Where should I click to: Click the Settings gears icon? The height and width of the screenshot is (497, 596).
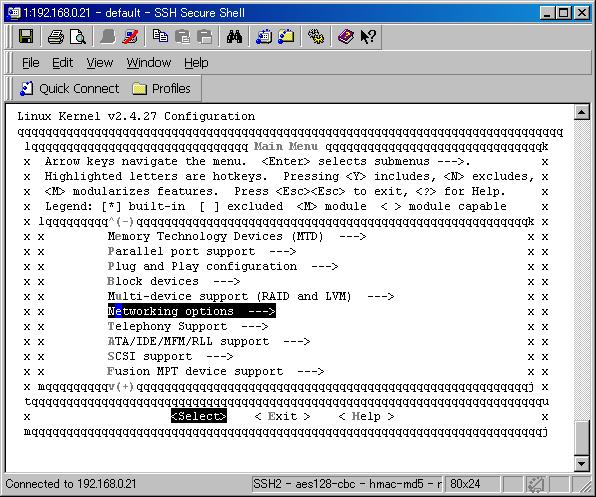pos(316,37)
